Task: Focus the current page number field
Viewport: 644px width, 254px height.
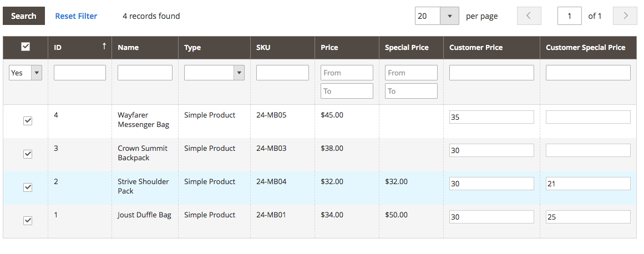Action: pos(569,16)
